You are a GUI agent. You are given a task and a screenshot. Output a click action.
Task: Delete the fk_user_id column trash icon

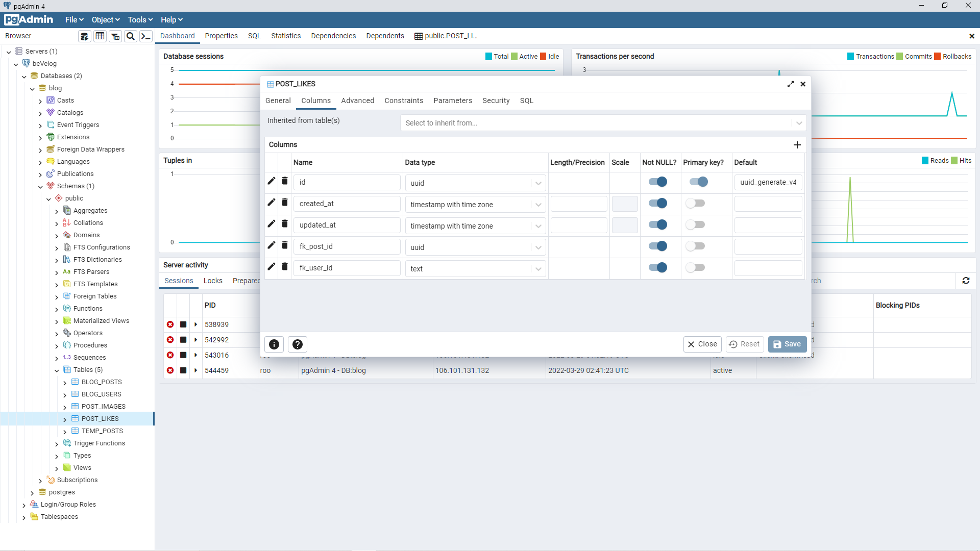click(285, 267)
